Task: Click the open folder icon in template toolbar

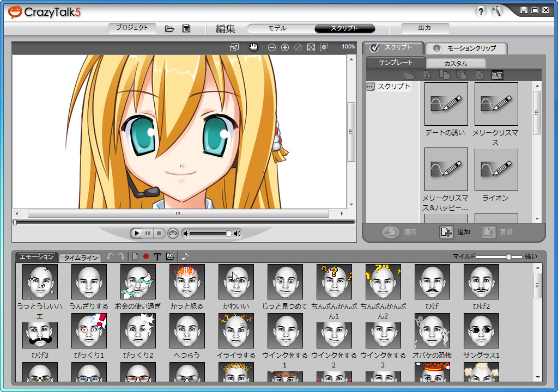Action: coord(410,75)
